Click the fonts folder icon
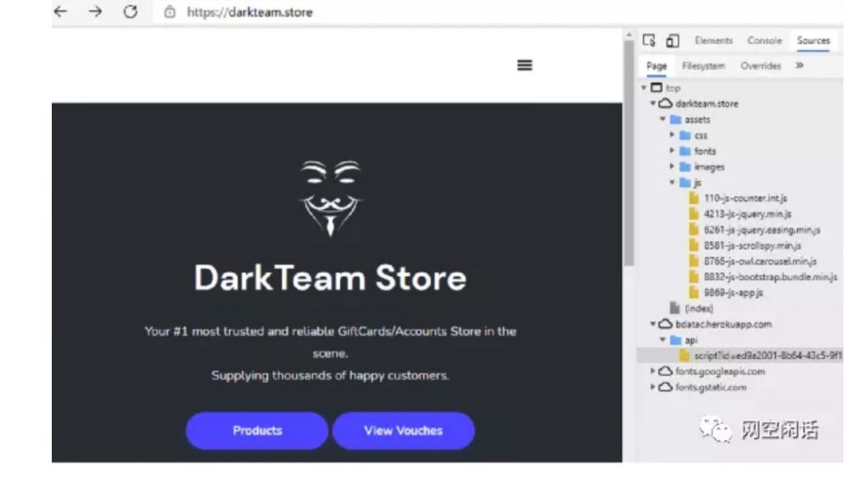 click(685, 151)
